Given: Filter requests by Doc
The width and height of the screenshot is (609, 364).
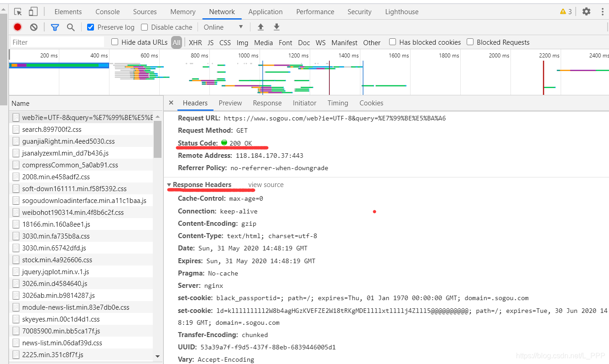Looking at the screenshot, I should 304,42.
